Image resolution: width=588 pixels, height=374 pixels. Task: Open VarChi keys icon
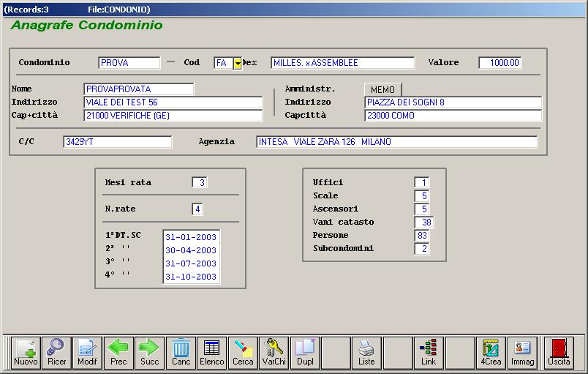[x=274, y=353]
